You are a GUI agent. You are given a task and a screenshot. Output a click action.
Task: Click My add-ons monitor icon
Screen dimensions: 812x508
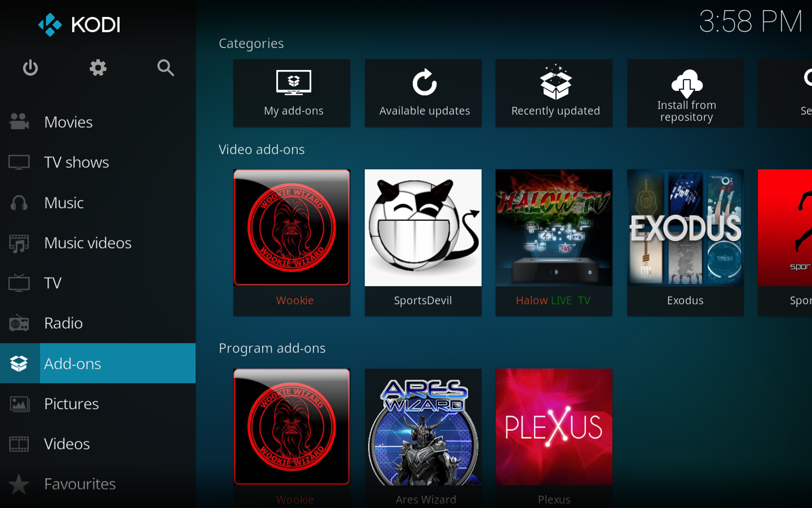click(x=294, y=83)
